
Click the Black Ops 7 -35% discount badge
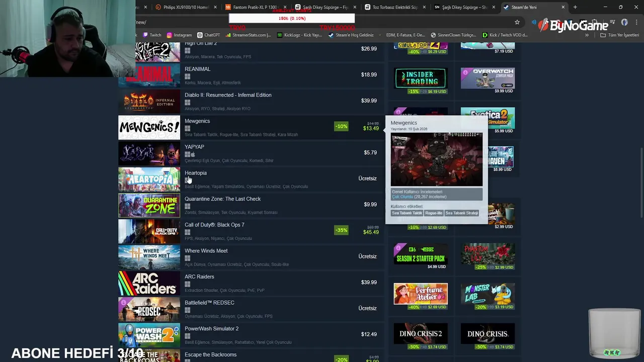341,230
